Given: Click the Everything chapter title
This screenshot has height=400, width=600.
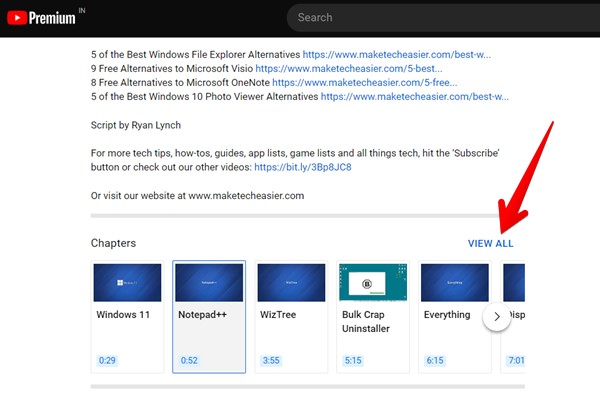Looking at the screenshot, I should 447,315.
